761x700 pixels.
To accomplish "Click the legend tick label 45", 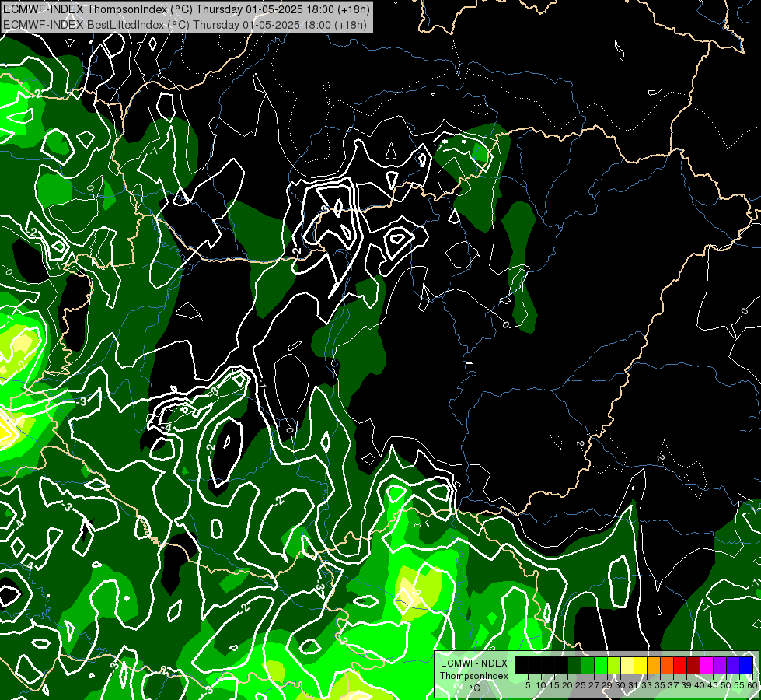I will (713, 685).
